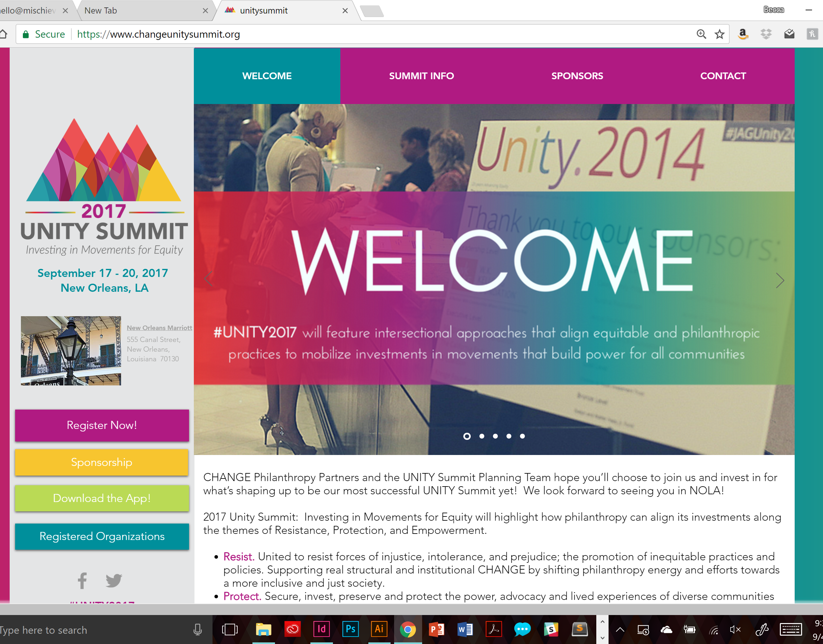Viewport: 823px width, 644px height.
Task: Open the SPONSORS menu item
Action: (x=577, y=76)
